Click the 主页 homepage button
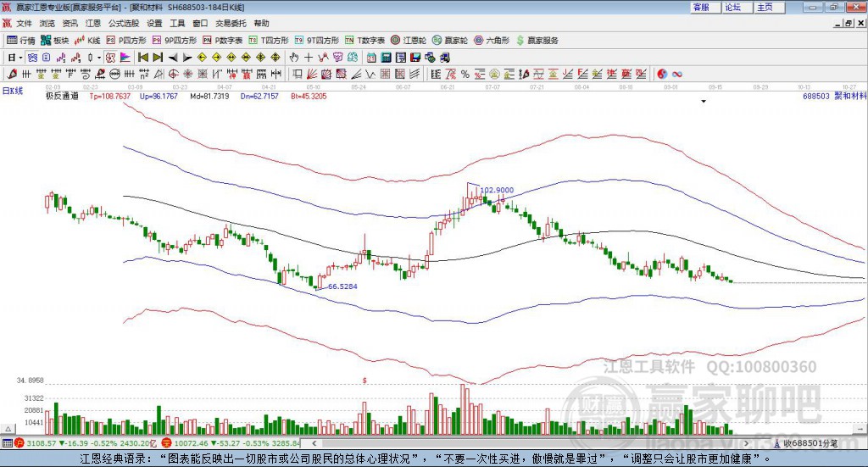This screenshot has width=868, height=467. click(x=768, y=7)
